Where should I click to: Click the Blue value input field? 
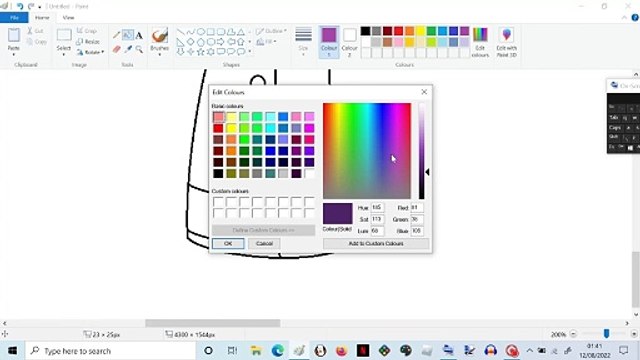417,231
